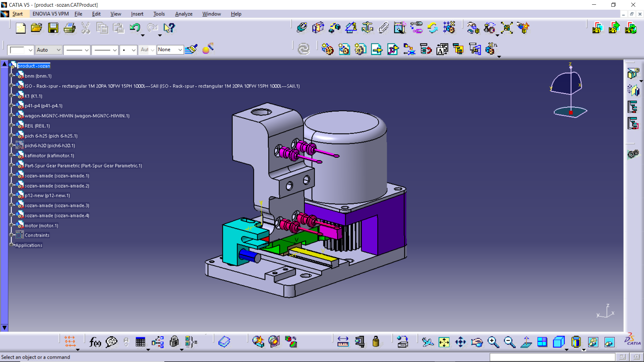The image size is (644, 362).
Task: Open the graphic color swatch dropdown
Action: point(30,50)
